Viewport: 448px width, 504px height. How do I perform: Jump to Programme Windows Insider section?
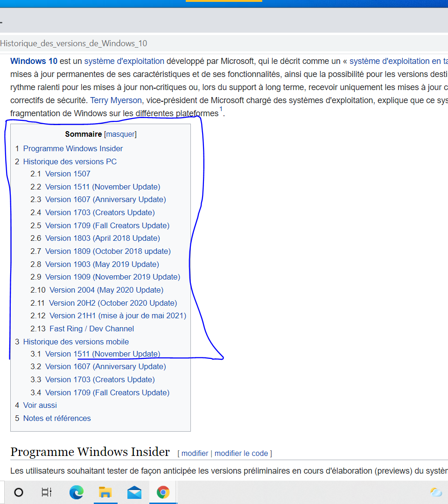tap(73, 148)
